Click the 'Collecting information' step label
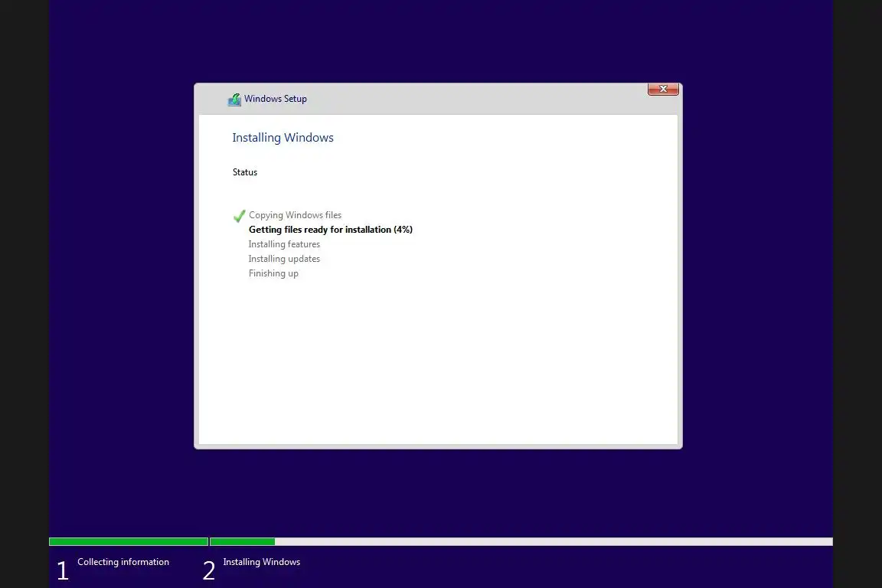The height and width of the screenshot is (588, 882). tap(123, 562)
